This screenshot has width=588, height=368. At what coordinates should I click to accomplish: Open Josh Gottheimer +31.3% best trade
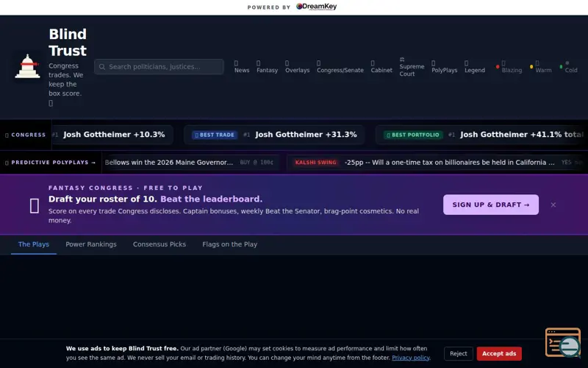coord(306,135)
